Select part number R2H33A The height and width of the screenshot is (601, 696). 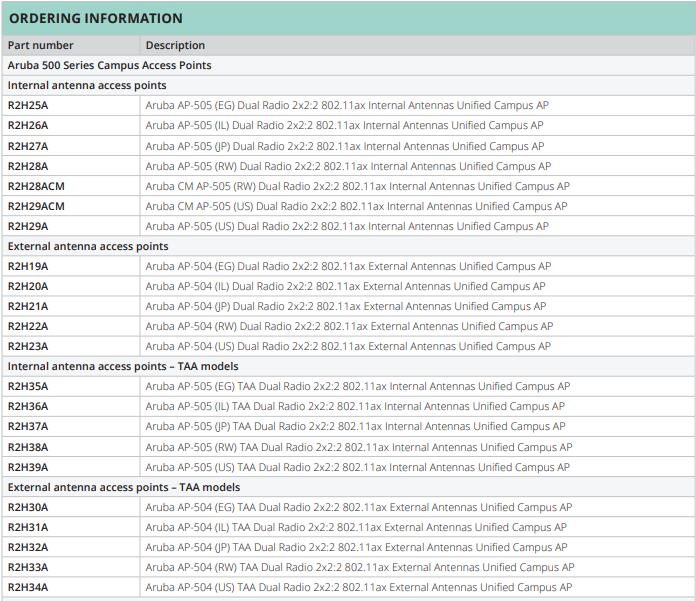coord(28,567)
